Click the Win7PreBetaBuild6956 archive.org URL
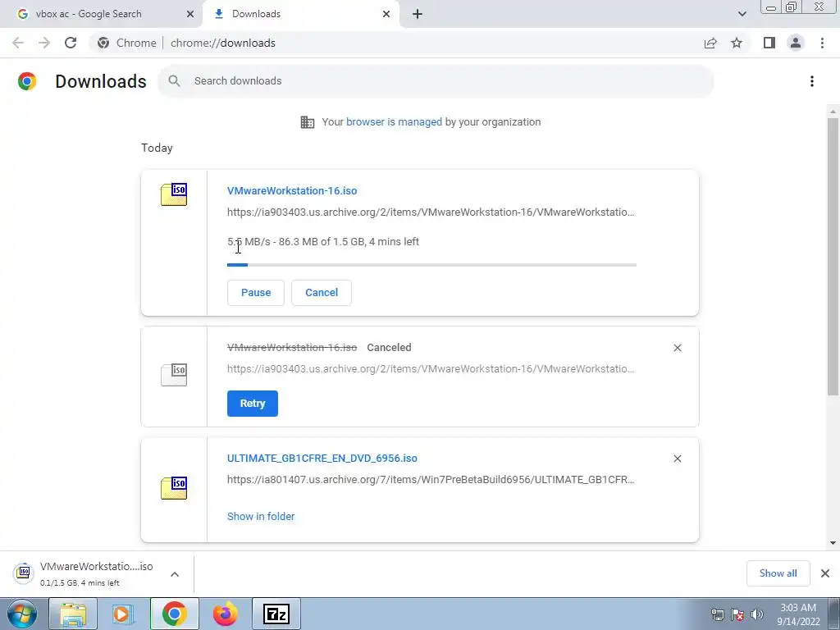Image resolution: width=840 pixels, height=630 pixels. 431,479
